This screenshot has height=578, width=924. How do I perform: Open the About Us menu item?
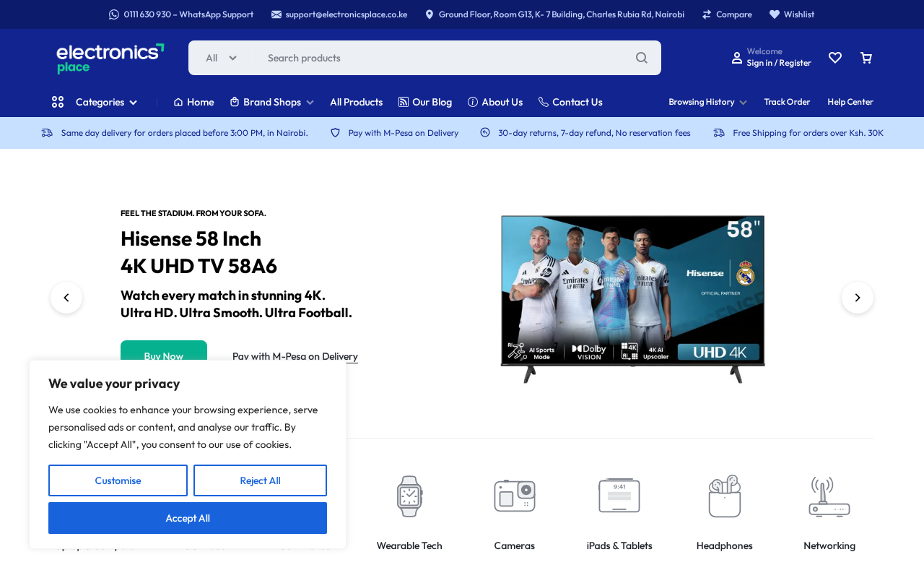pyautogui.click(x=495, y=102)
